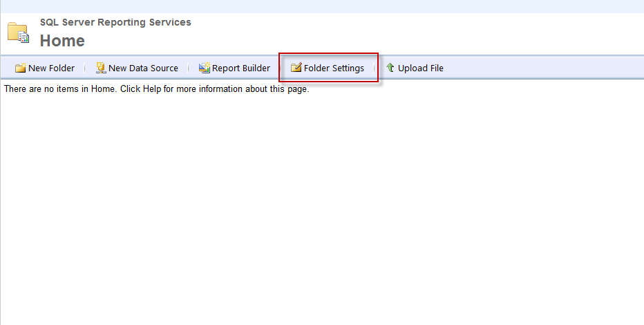Click the SQL Server Reporting Services heading

[115, 22]
